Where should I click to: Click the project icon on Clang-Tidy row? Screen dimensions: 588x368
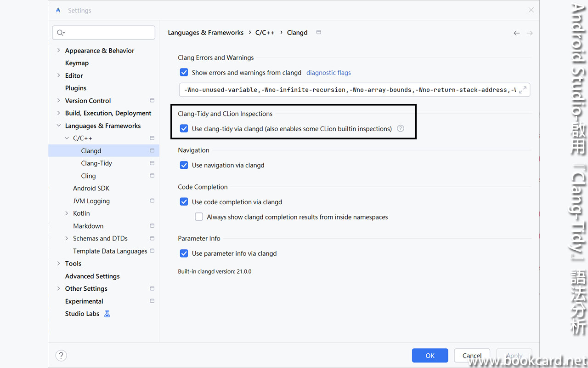152,163
